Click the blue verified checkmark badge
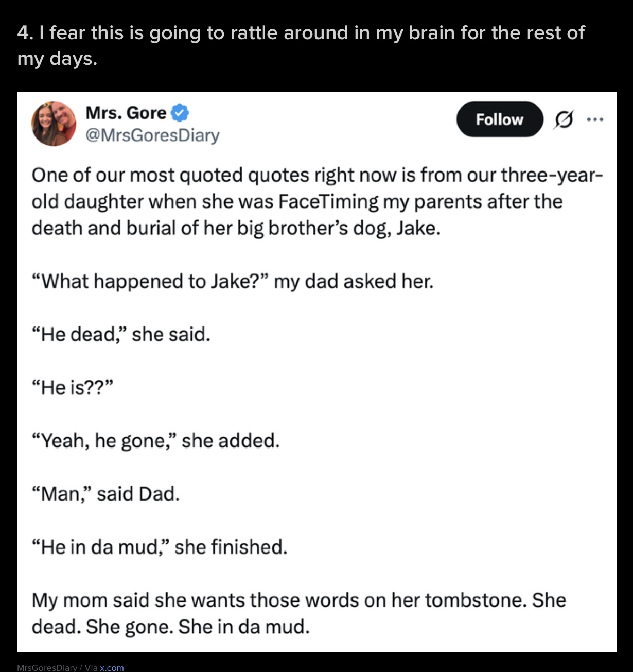633x672 pixels. click(180, 113)
